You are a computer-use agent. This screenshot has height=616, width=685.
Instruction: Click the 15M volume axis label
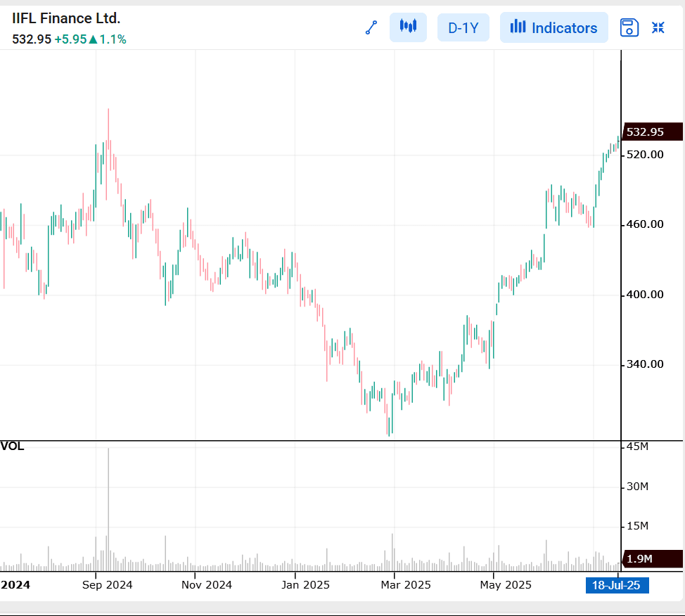tap(637, 526)
